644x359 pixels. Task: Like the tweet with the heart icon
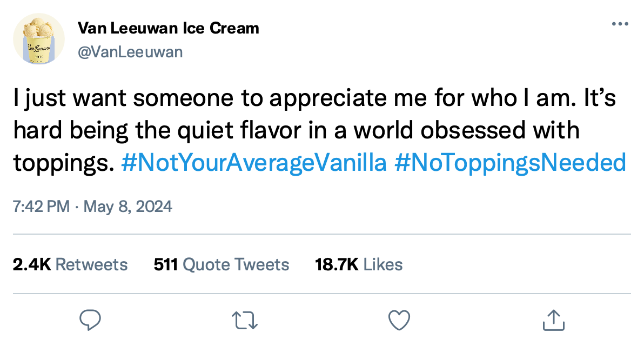399,320
